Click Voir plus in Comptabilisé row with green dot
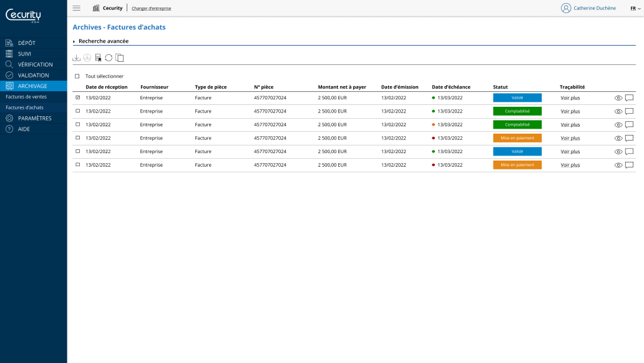The image size is (644, 363). click(570, 111)
